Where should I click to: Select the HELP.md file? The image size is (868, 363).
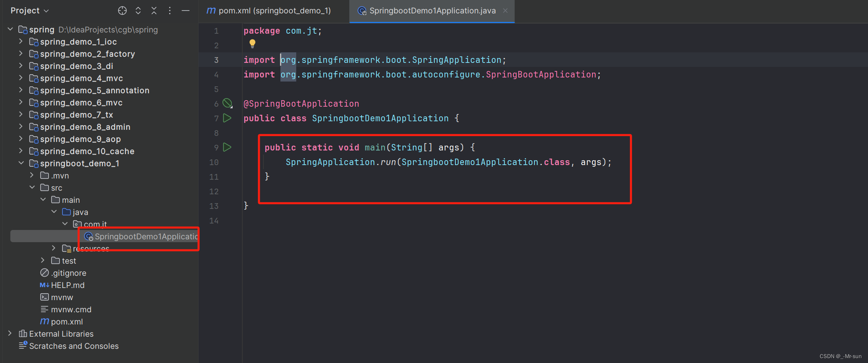62,285
